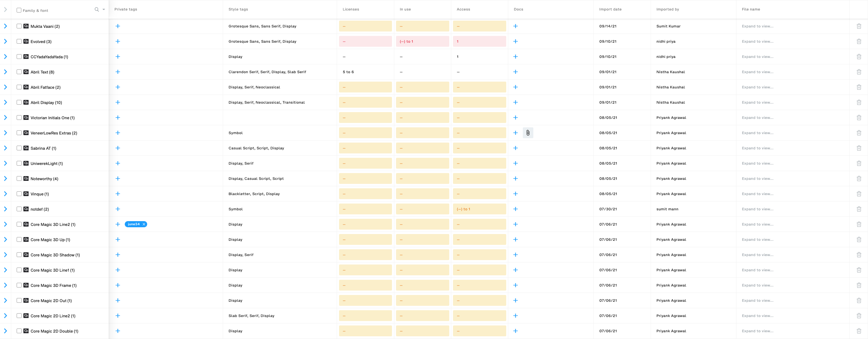Sort by Private tags column header
The image size is (868, 339).
[x=126, y=9]
